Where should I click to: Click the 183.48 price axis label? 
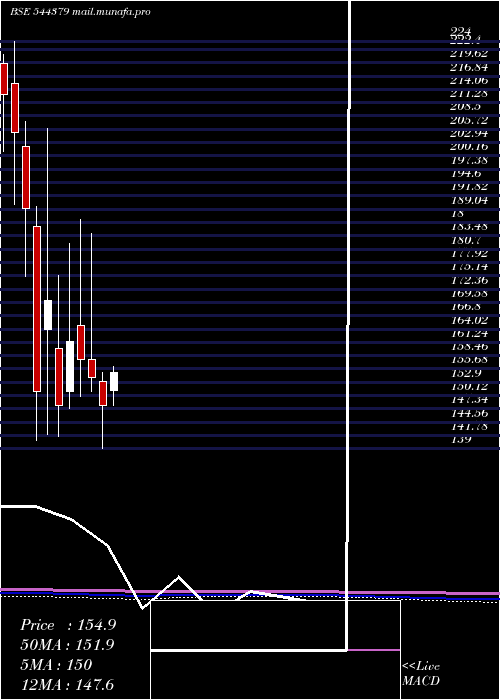469,227
